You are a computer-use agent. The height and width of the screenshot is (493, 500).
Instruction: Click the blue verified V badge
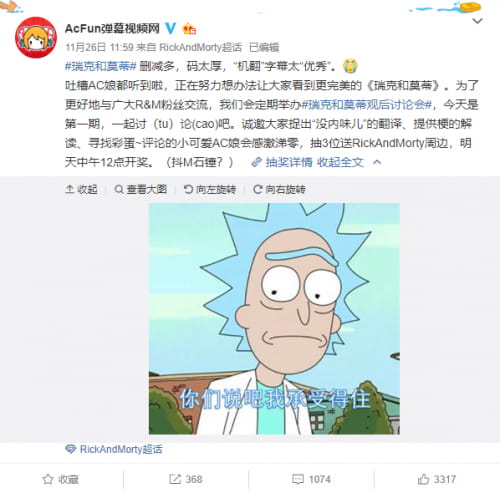171,28
